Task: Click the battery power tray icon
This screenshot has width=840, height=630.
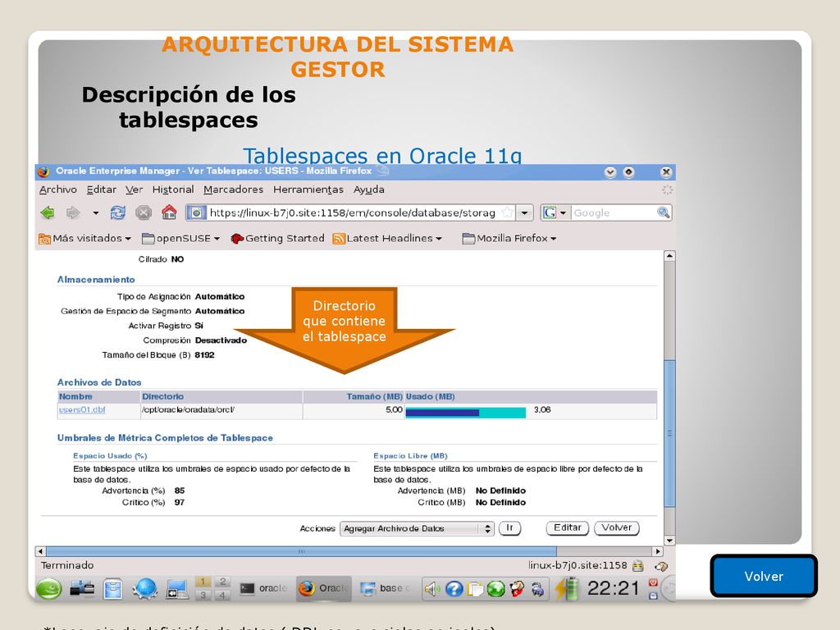Action: click(x=567, y=588)
